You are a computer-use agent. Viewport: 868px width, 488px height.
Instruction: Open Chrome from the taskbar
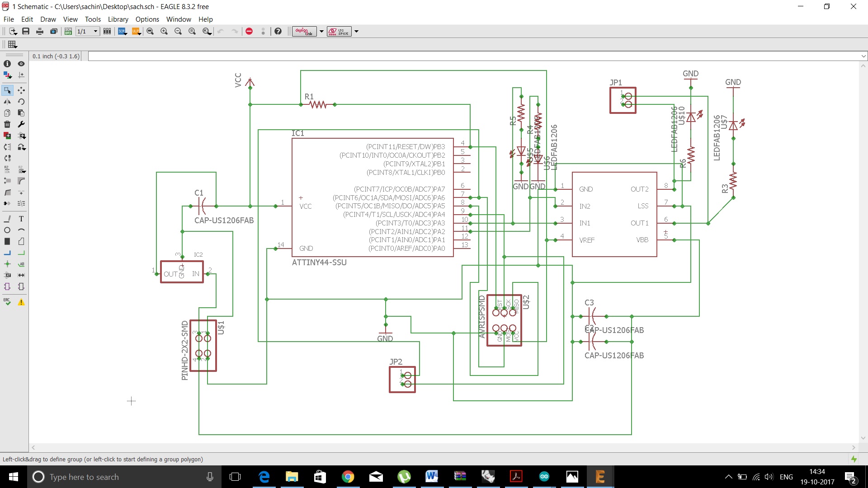[348, 477]
